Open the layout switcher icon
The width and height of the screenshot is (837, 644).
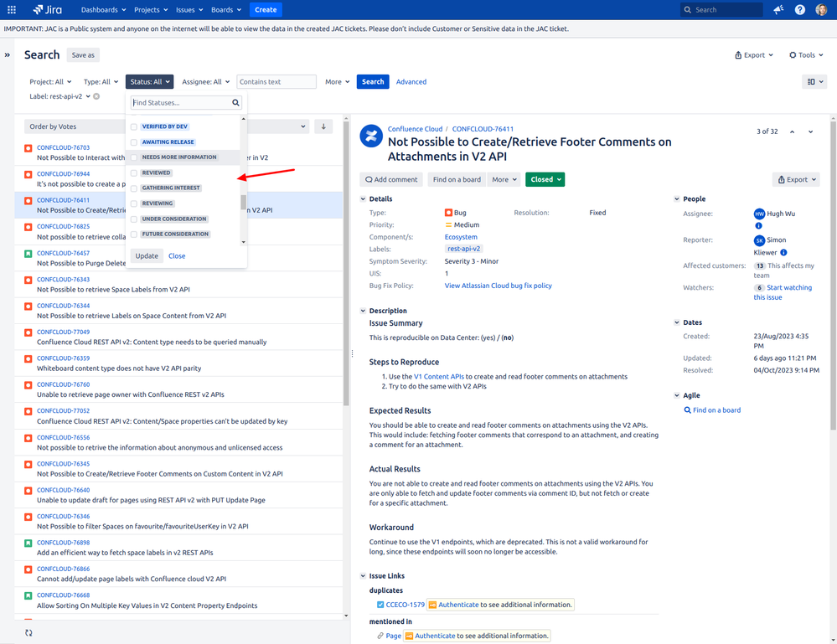click(x=814, y=81)
